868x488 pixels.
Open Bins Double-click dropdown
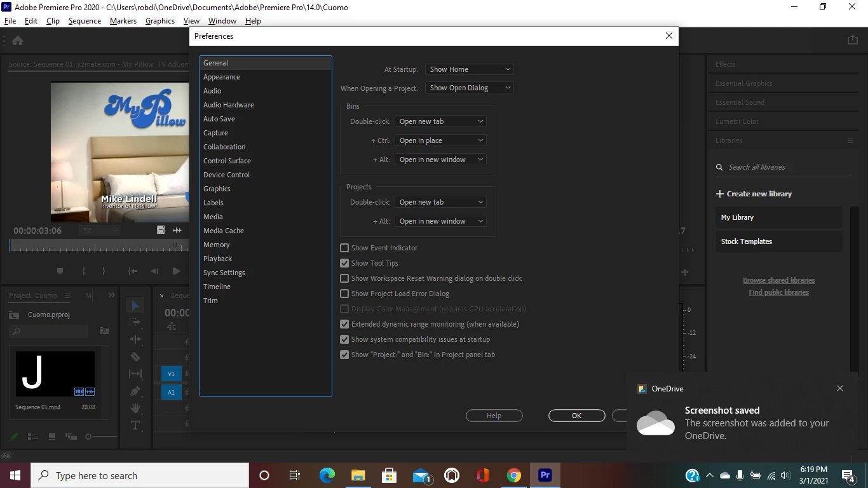pyautogui.click(x=440, y=121)
